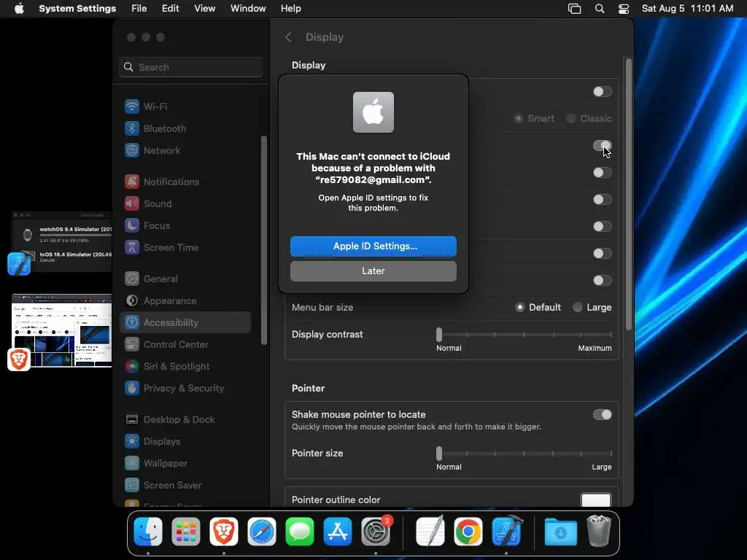Open System Settings Dock icon
The height and width of the screenshot is (560, 747).
[376, 532]
